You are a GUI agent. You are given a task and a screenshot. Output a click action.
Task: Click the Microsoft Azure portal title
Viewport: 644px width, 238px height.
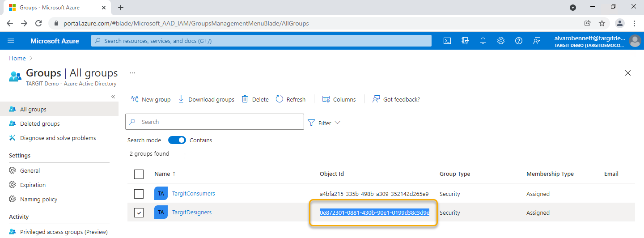click(55, 41)
